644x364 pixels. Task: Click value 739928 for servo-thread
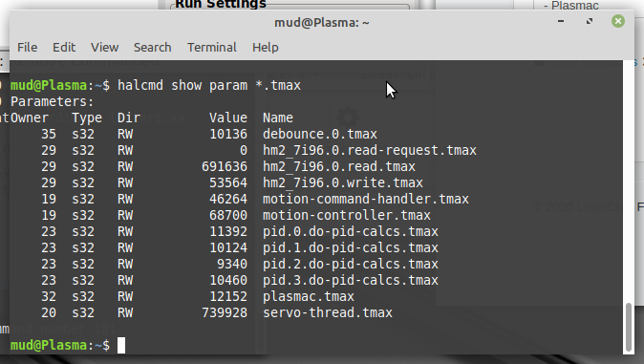coord(225,313)
